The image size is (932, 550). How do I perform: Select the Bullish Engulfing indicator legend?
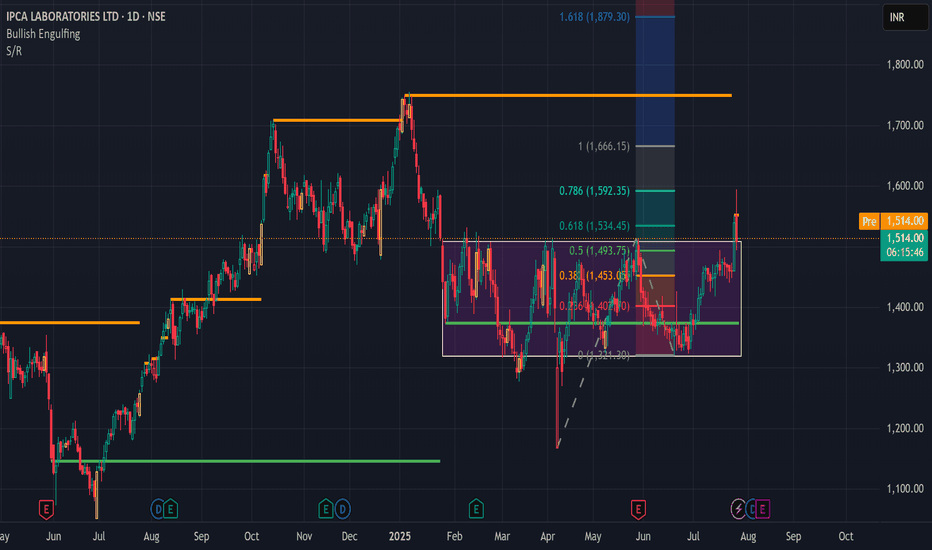pos(43,34)
